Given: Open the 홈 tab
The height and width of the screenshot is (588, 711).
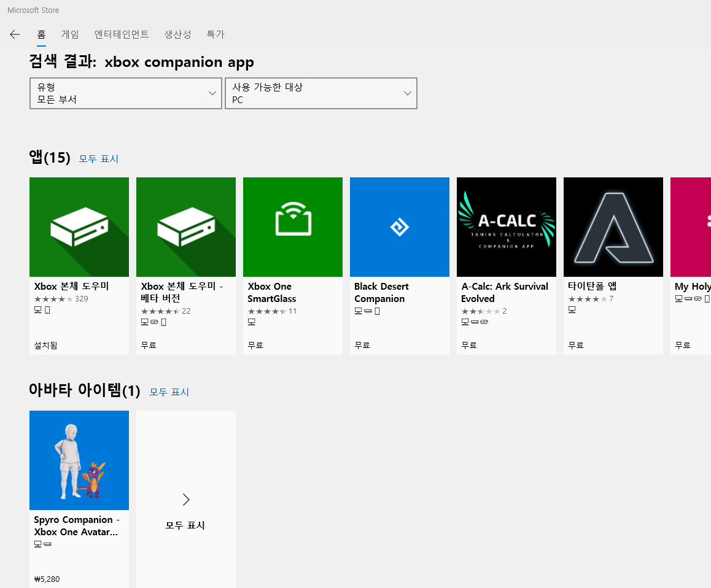Looking at the screenshot, I should 41,34.
